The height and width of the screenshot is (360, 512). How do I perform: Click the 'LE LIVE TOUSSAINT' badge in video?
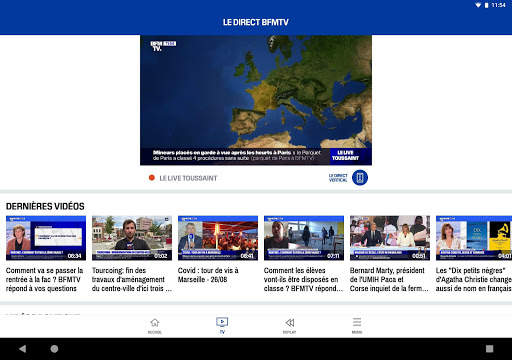coord(345,155)
